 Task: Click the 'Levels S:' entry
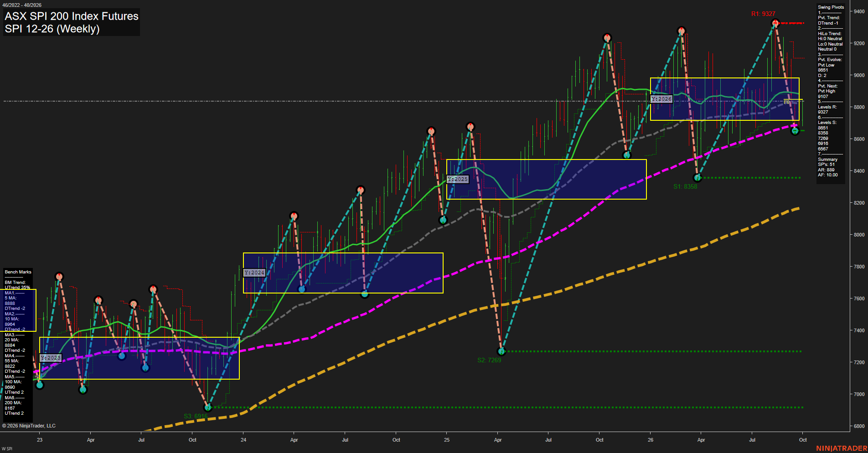pyautogui.click(x=827, y=123)
